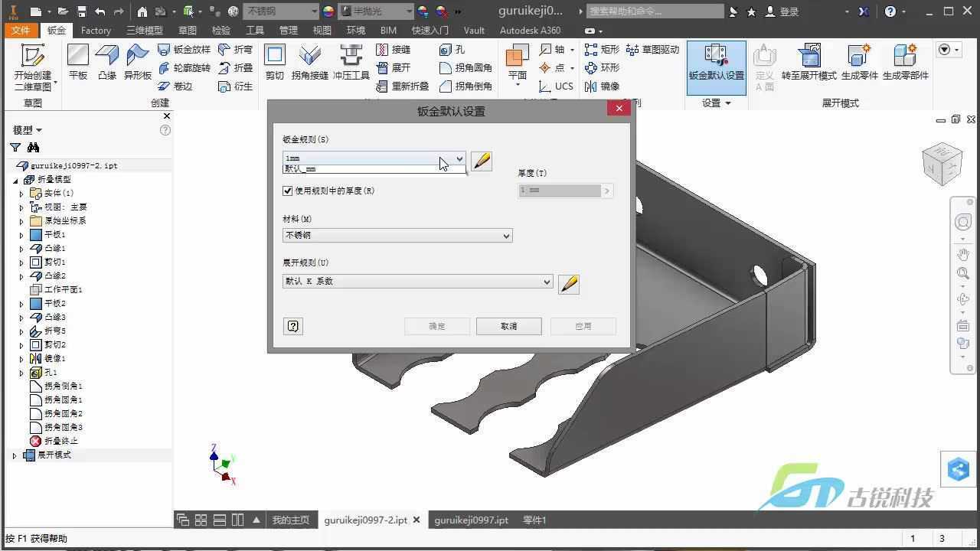Edit unfold rule with pencil icon
The height and width of the screenshot is (551, 980).
569,284
